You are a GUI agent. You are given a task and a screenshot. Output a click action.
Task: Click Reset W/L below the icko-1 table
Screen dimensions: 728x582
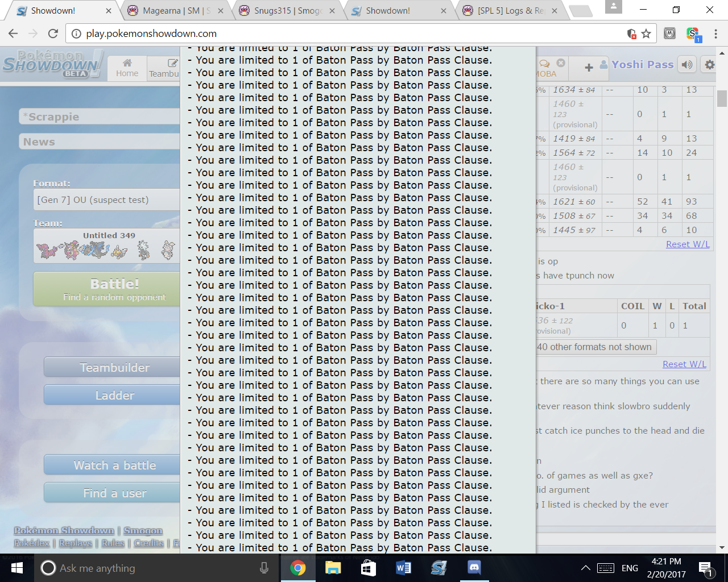[685, 364]
